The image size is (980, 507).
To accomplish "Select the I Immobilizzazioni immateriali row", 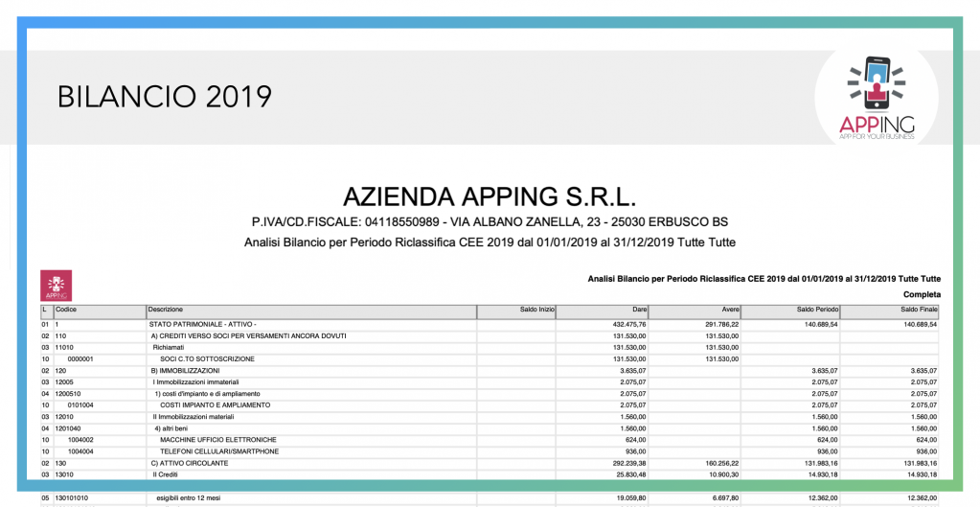I will click(x=195, y=382).
